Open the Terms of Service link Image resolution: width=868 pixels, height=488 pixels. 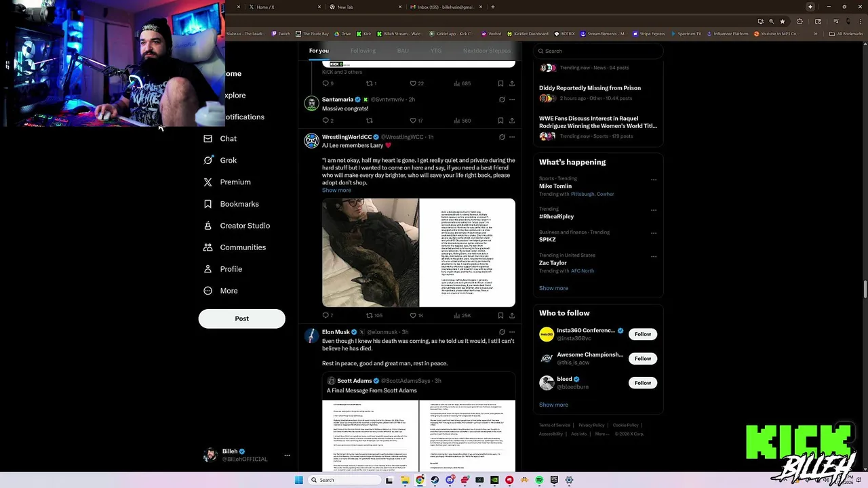click(554, 426)
